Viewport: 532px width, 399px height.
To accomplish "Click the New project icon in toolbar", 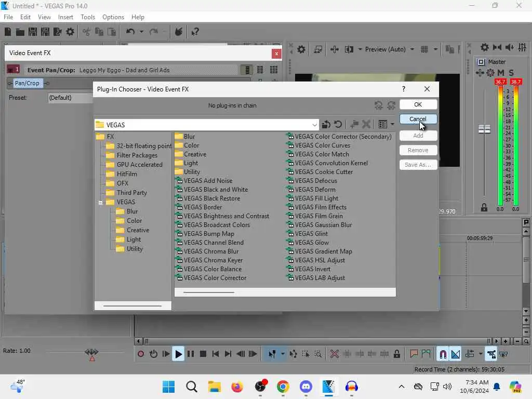I will pyautogui.click(x=8, y=32).
